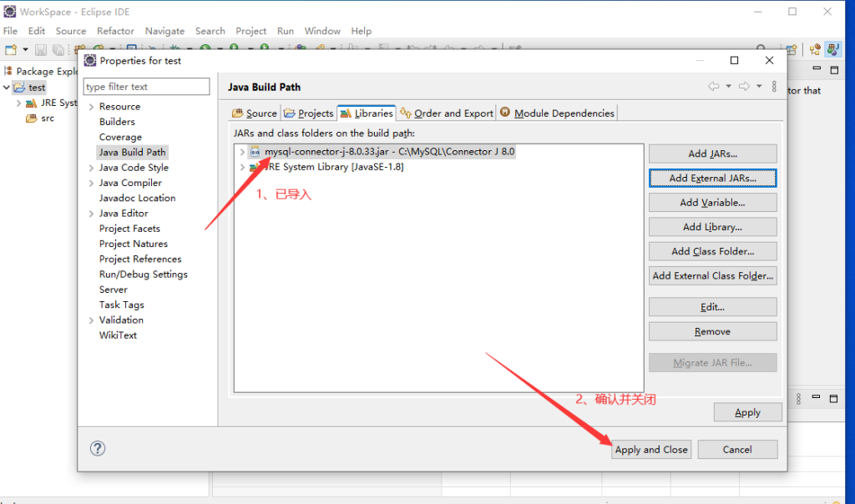This screenshot has width=855, height=504.
Task: Select Project Facets in the tree
Action: [129, 229]
